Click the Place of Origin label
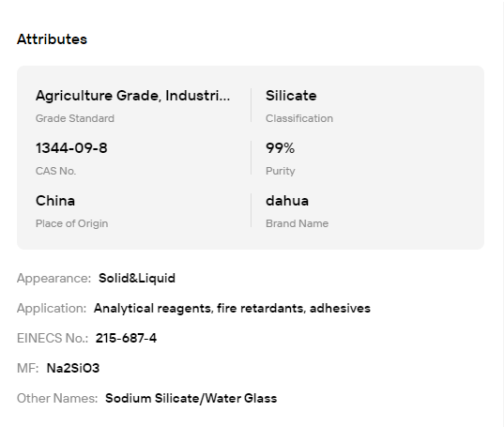504x427 pixels. coord(71,223)
